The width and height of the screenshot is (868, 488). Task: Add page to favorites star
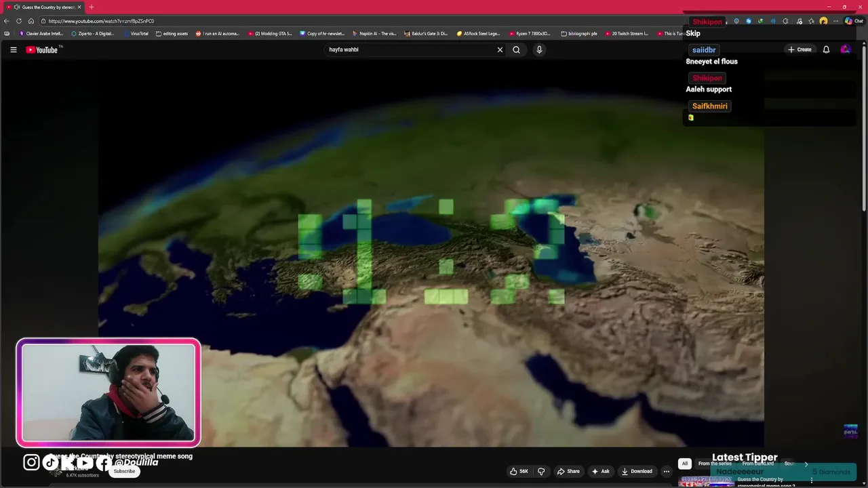point(811,21)
